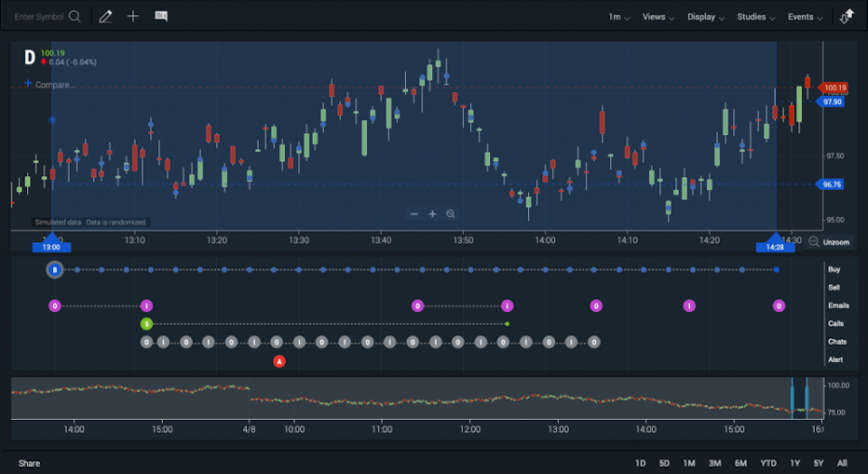Click the red Alert A marker
This screenshot has height=474, width=868.
point(279,362)
